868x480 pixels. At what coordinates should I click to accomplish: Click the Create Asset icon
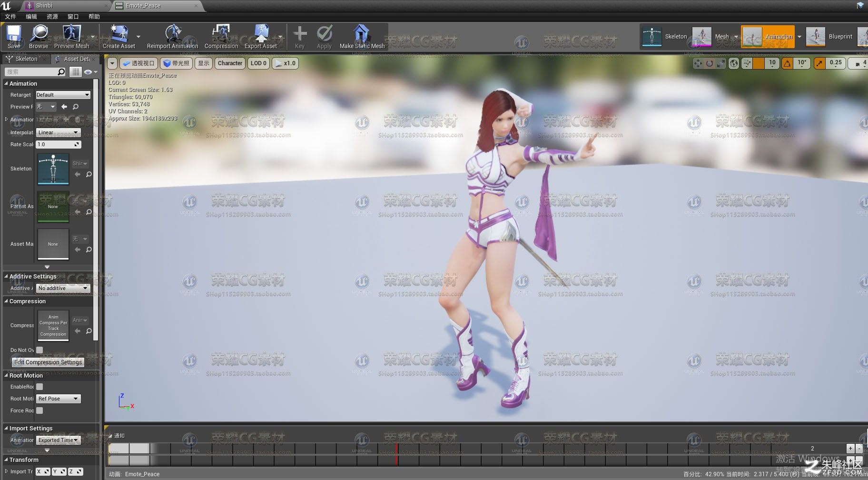[x=119, y=37]
